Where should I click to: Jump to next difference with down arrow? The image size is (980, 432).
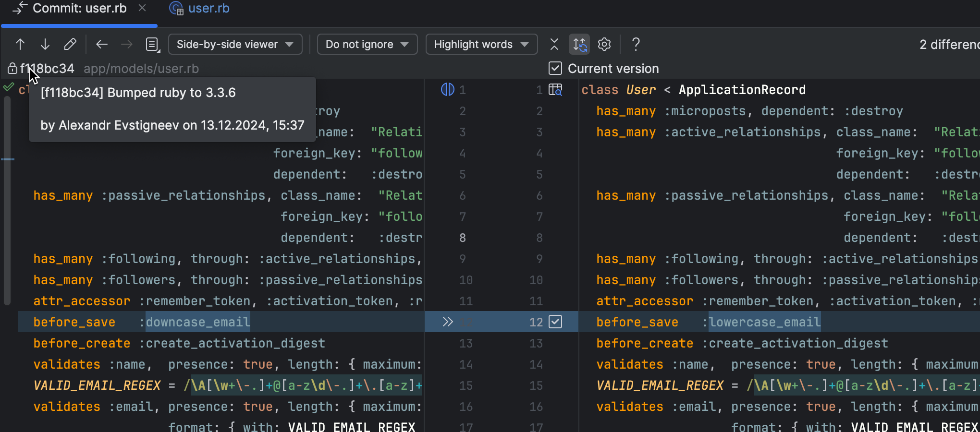pos(45,45)
